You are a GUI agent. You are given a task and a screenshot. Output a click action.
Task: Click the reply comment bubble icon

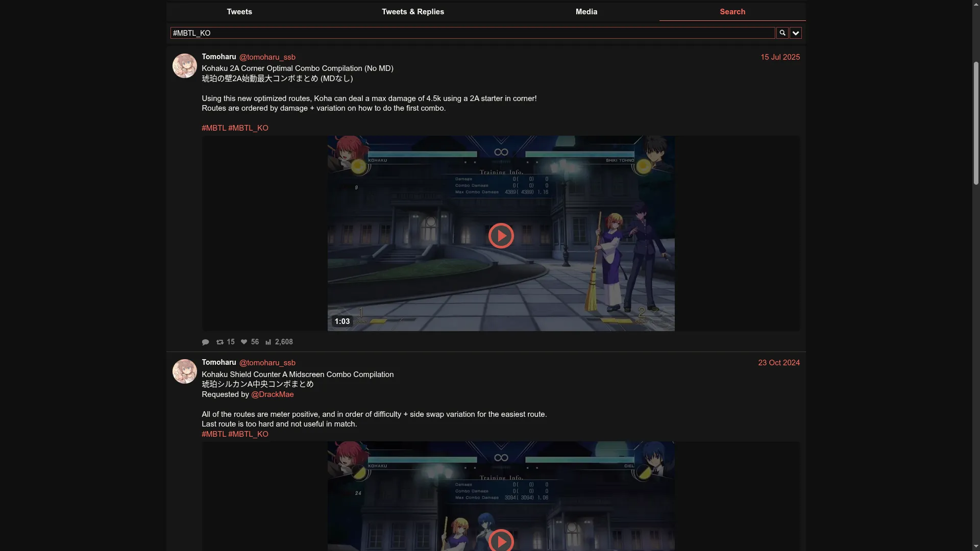[205, 342]
